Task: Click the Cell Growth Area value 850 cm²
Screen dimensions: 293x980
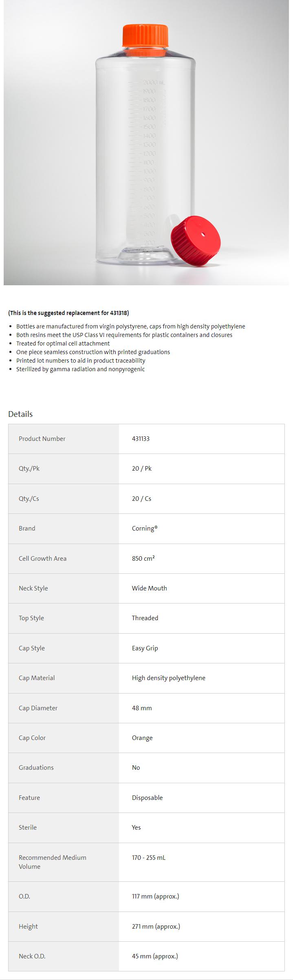Action: pos(143,558)
